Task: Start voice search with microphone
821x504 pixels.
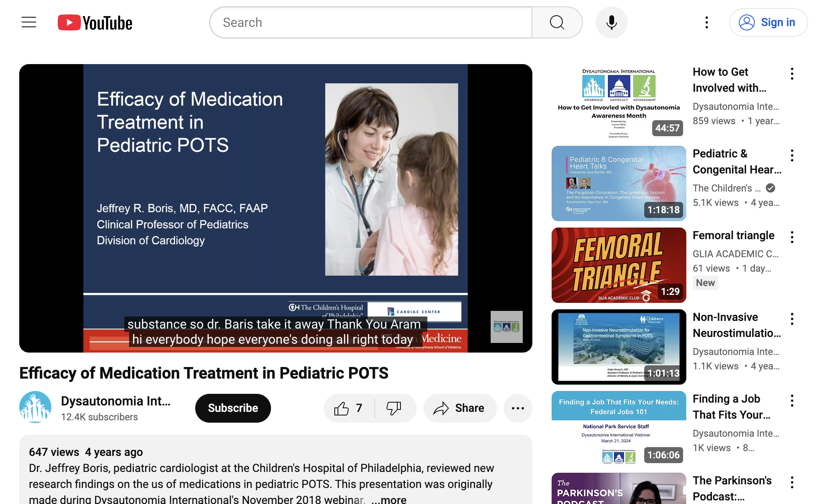Action: pyautogui.click(x=611, y=22)
